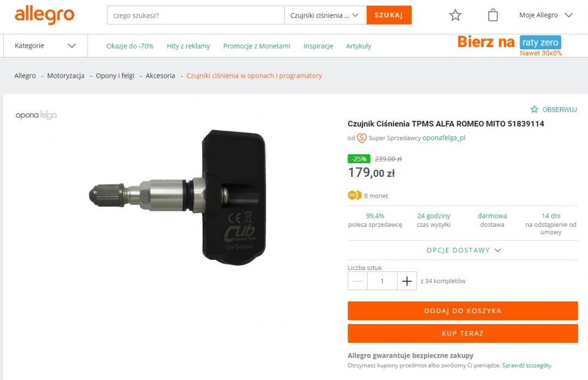Increase quantity with the plus button

tap(407, 281)
